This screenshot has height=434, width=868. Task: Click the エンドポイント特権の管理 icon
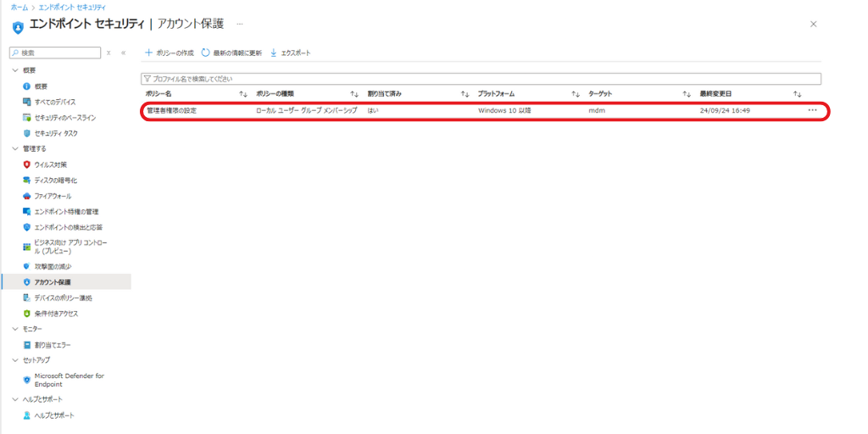(x=26, y=211)
